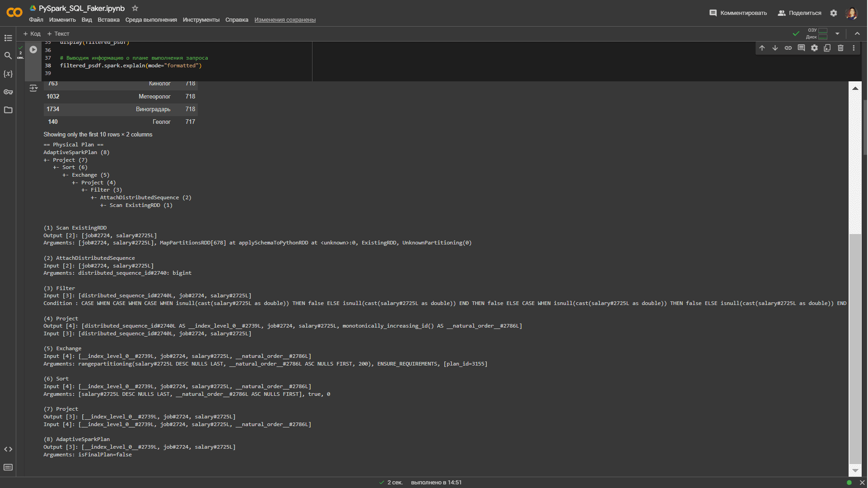Open the secrets key panel
Viewport: 868px width, 488px height.
pos(8,92)
